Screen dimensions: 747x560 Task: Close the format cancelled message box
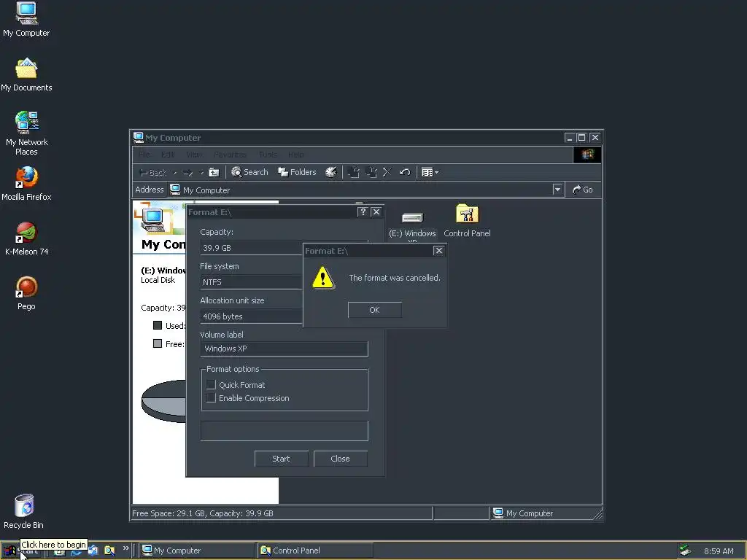438,251
